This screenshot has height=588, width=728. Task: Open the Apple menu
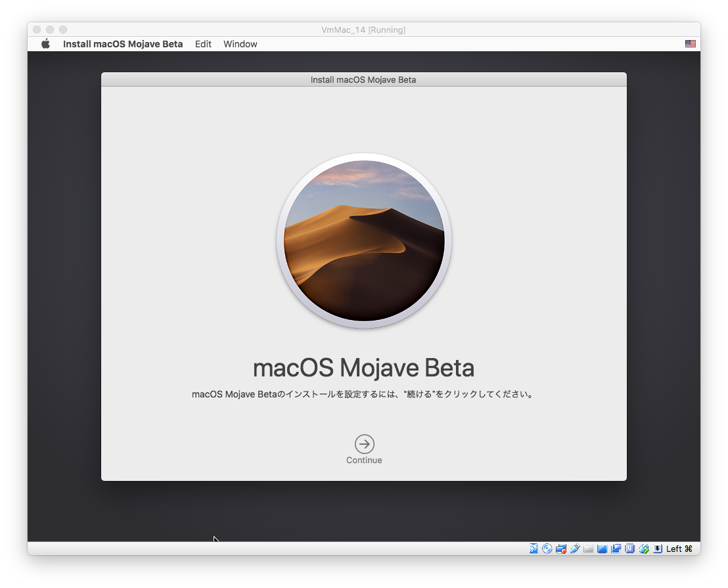[45, 44]
